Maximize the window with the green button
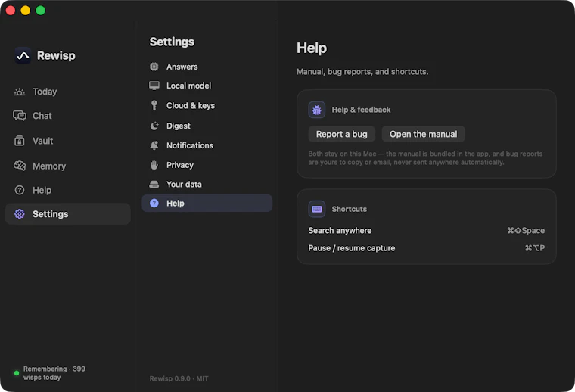 [x=40, y=11]
